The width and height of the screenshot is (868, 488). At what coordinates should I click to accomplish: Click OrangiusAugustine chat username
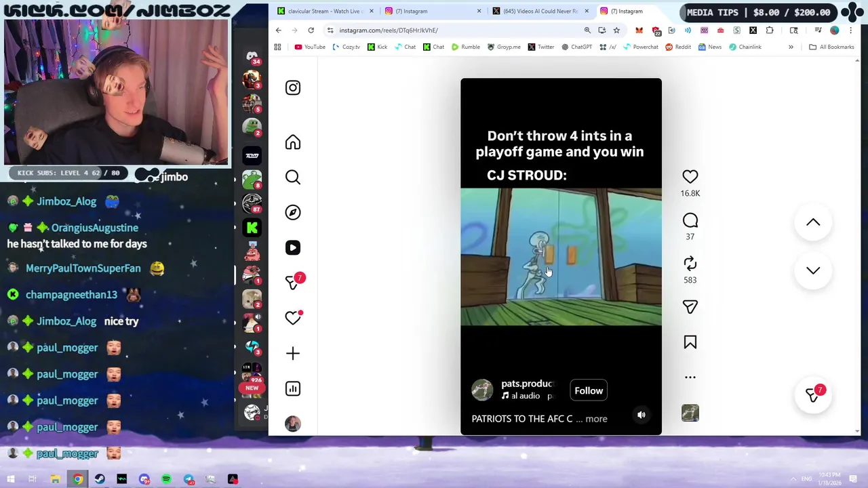pos(94,228)
